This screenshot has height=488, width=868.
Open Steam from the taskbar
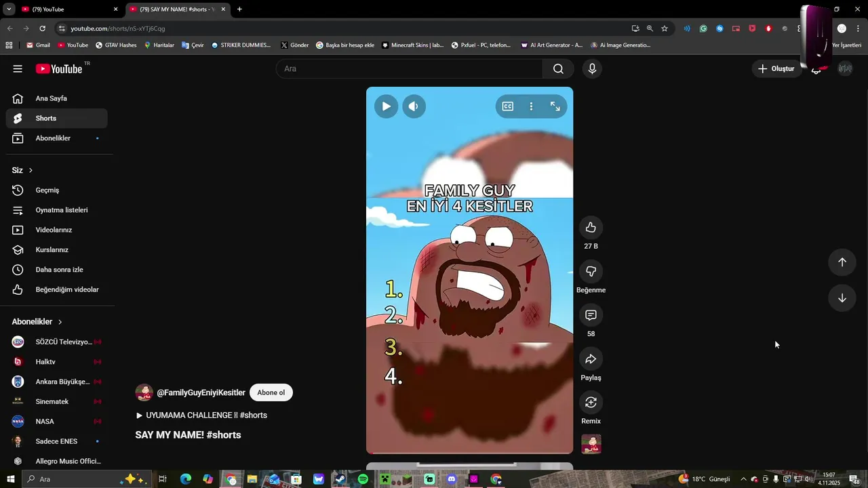pyautogui.click(x=340, y=479)
